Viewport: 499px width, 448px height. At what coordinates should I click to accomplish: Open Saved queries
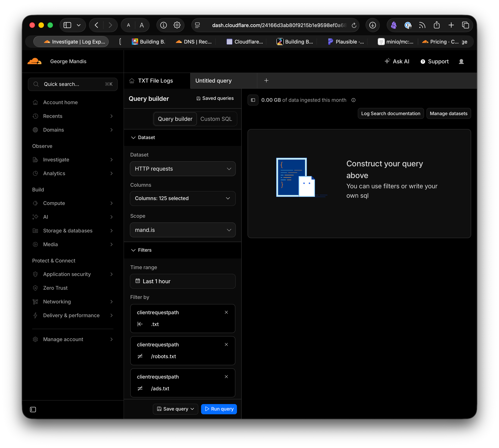pos(215,98)
